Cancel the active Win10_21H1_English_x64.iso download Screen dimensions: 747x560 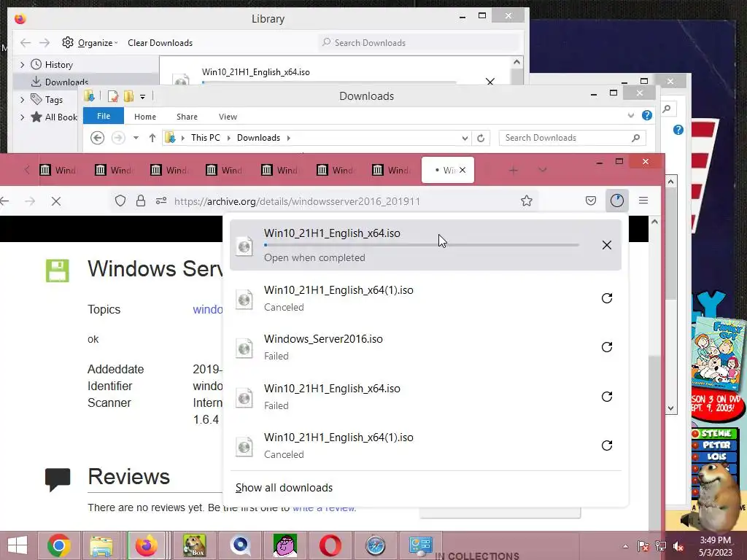(606, 245)
